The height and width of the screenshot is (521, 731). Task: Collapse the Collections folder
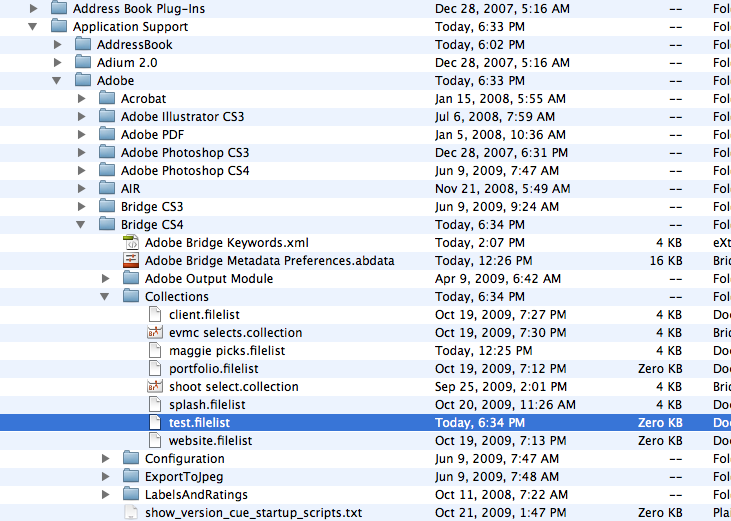tap(105, 297)
